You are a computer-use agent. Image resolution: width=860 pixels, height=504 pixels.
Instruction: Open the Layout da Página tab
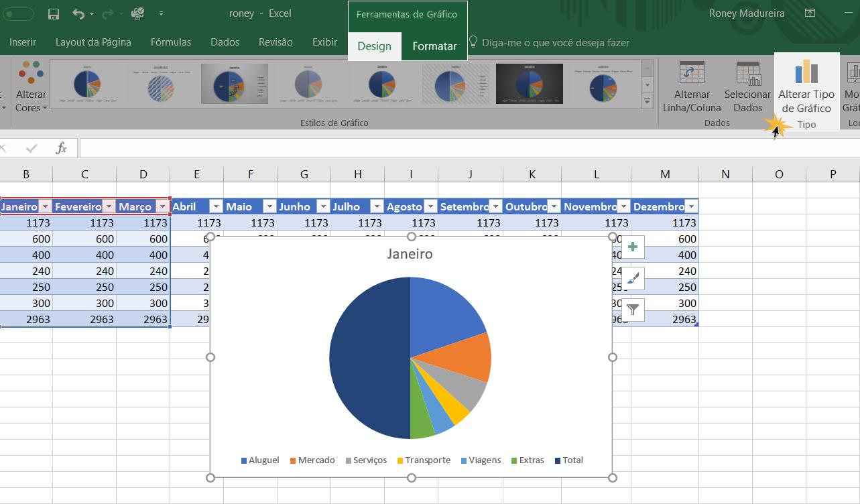point(93,42)
